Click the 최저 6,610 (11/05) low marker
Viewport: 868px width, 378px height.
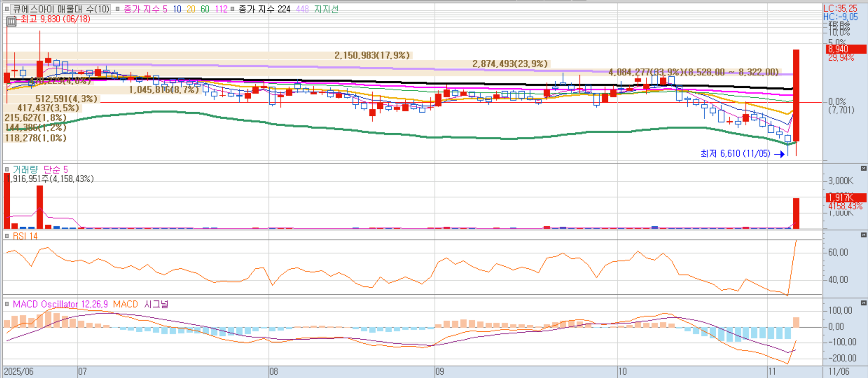[735, 154]
